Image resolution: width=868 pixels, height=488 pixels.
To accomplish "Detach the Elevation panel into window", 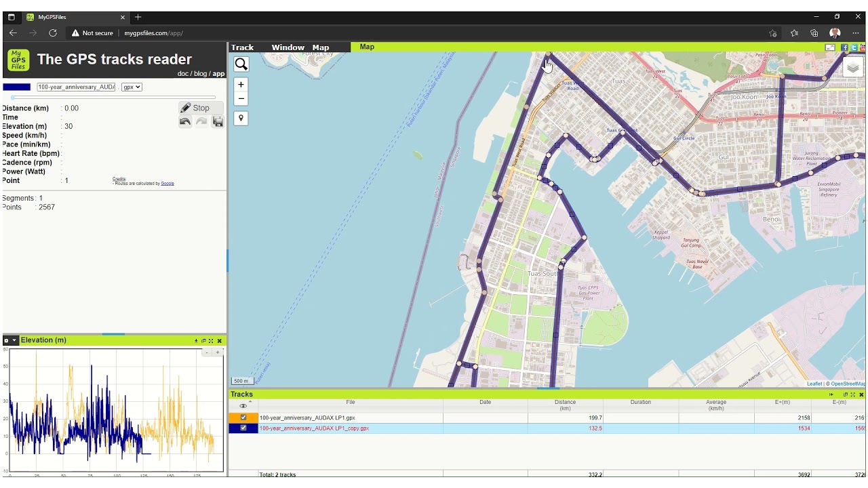I will pyautogui.click(x=203, y=341).
